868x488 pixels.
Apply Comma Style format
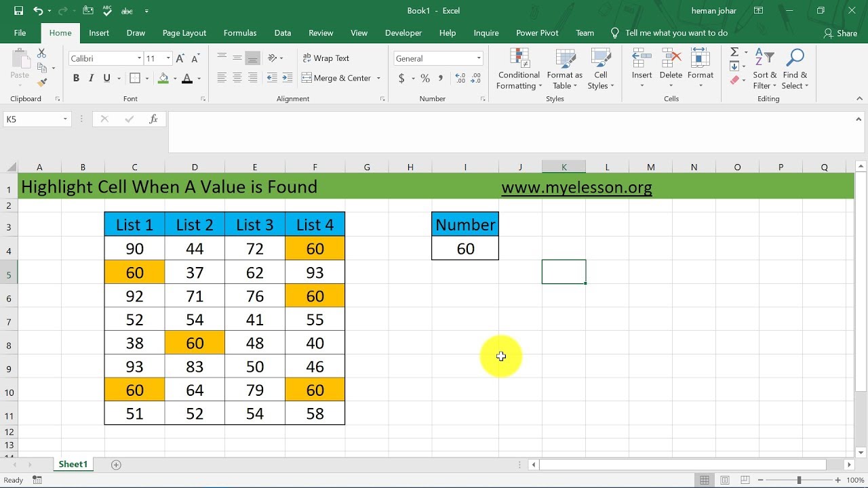click(x=441, y=79)
